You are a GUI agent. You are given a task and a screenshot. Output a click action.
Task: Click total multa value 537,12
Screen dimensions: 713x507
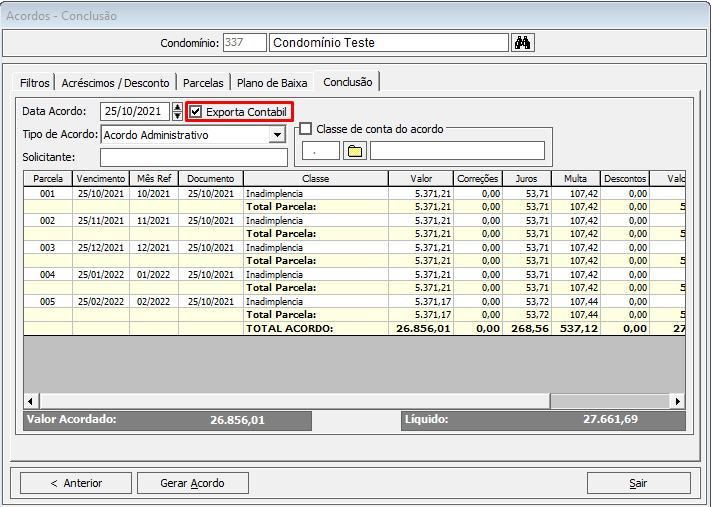(x=576, y=328)
